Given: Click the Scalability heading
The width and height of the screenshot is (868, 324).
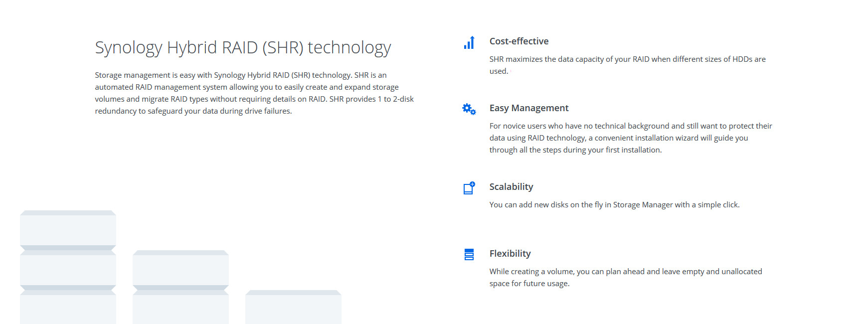Looking at the screenshot, I should coord(511,187).
